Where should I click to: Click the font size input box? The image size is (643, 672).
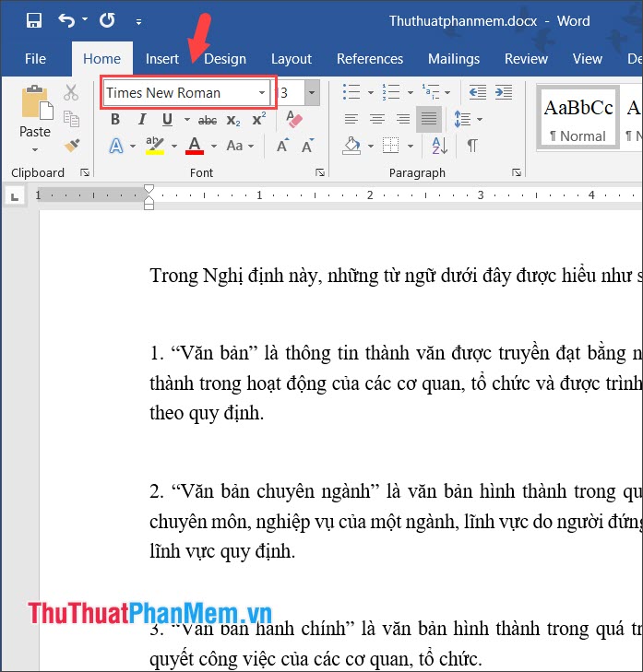pyautogui.click(x=290, y=92)
